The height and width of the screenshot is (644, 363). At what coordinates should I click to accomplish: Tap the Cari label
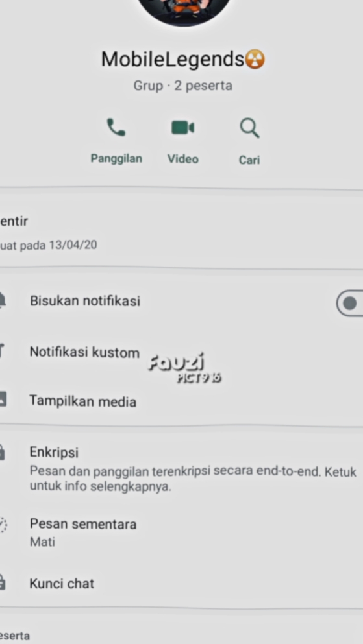249,160
